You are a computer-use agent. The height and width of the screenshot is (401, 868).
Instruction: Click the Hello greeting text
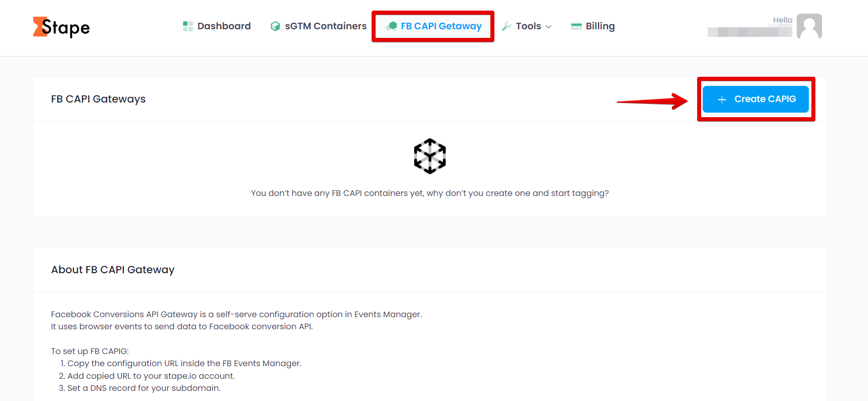click(x=783, y=20)
